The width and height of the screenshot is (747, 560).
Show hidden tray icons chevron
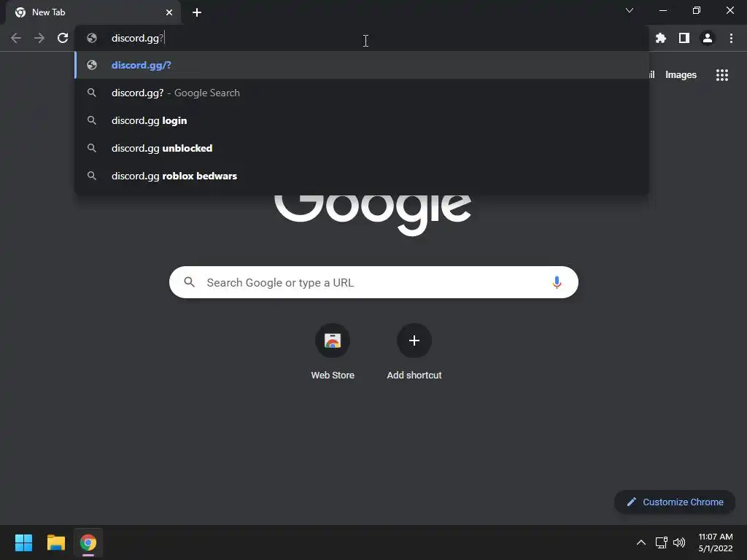tap(641, 542)
